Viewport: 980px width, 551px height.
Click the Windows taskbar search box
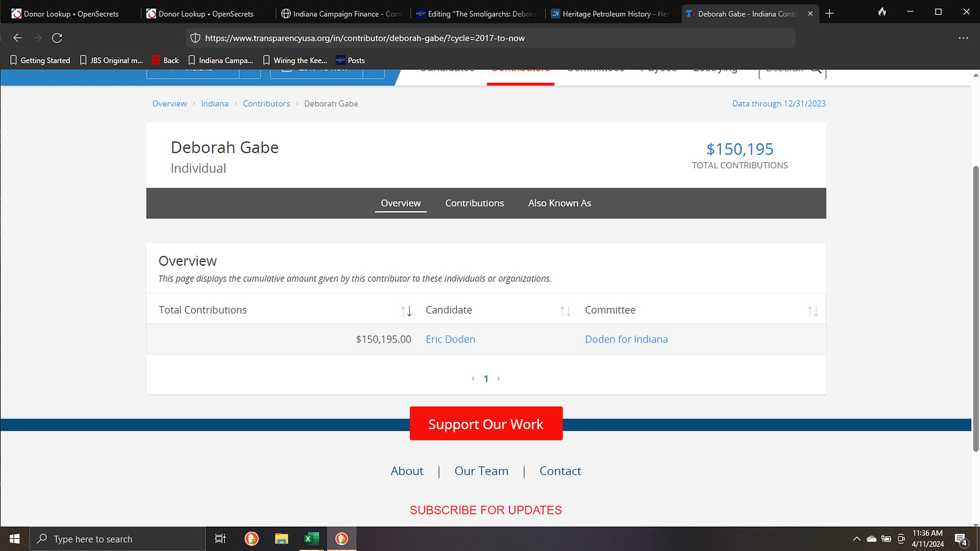click(x=117, y=539)
